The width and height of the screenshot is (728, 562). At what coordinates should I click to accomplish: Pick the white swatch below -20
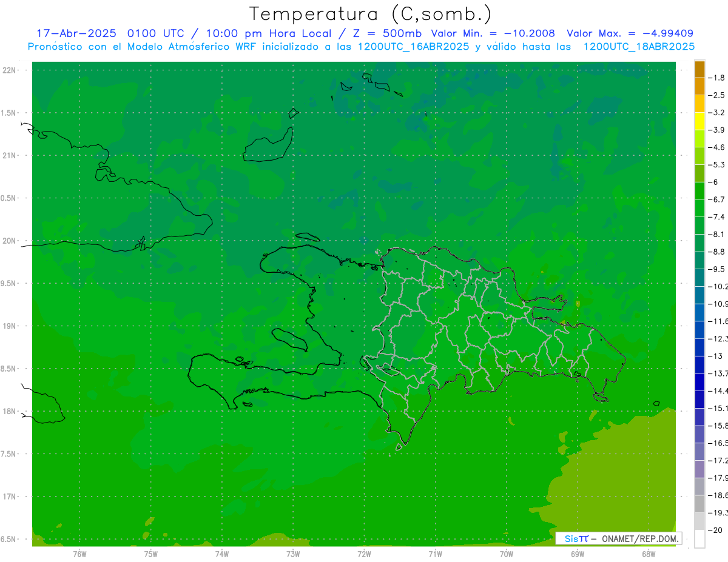pos(699,538)
